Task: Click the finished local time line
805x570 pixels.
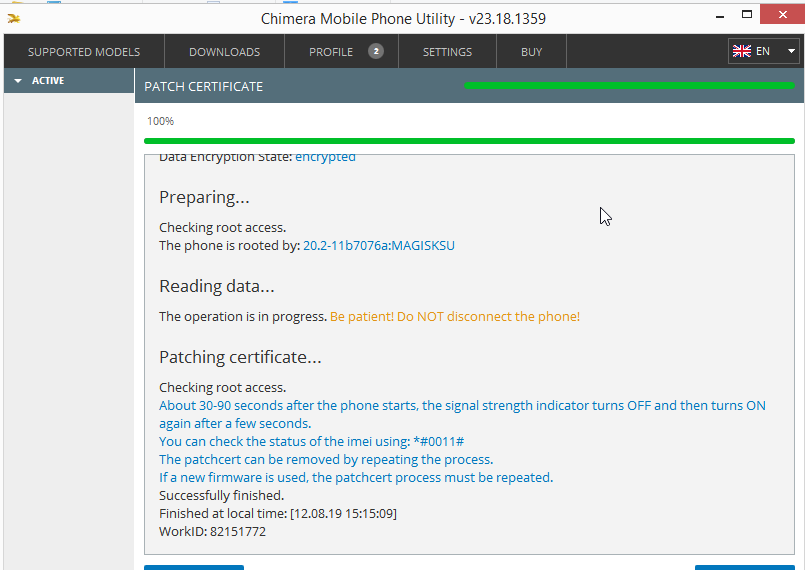Action: [278, 513]
